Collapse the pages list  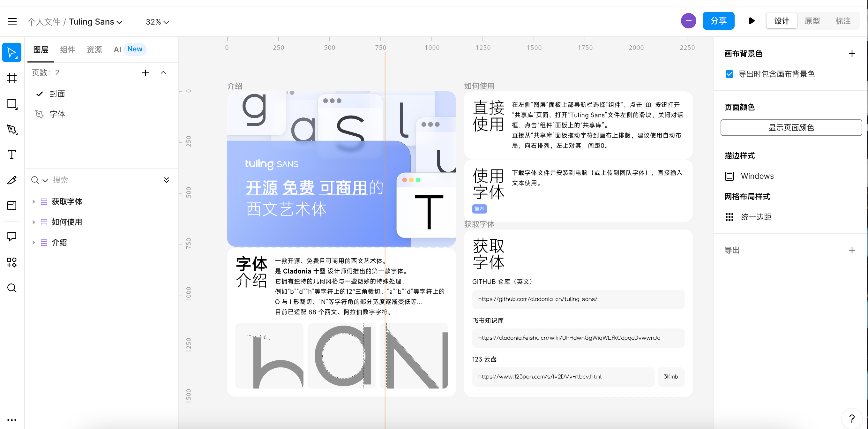[x=163, y=73]
